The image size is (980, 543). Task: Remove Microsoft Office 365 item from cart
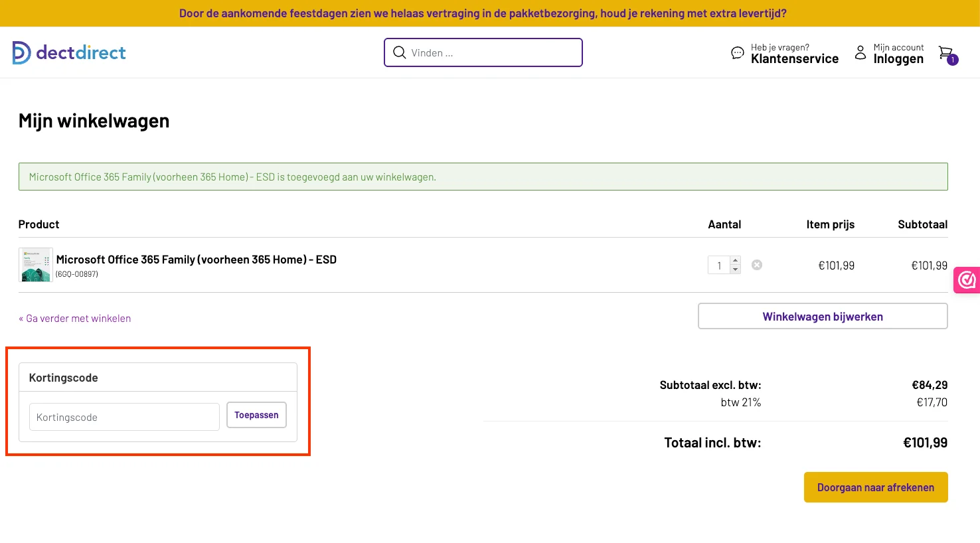[756, 265]
